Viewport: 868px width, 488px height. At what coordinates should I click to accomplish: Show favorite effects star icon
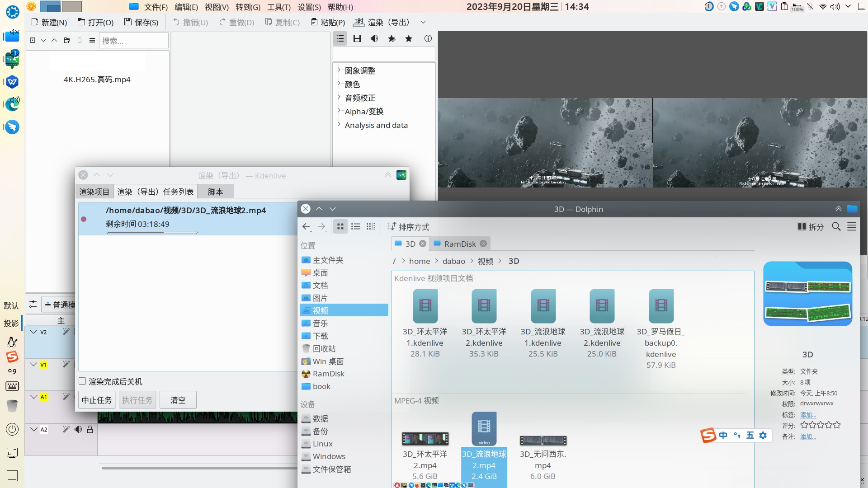point(409,39)
